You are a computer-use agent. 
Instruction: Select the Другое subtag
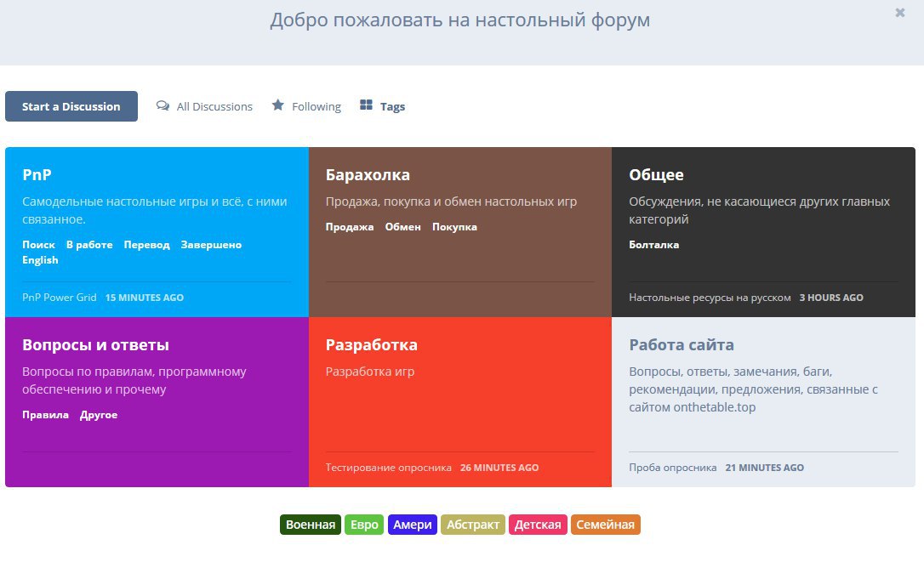[x=99, y=415]
